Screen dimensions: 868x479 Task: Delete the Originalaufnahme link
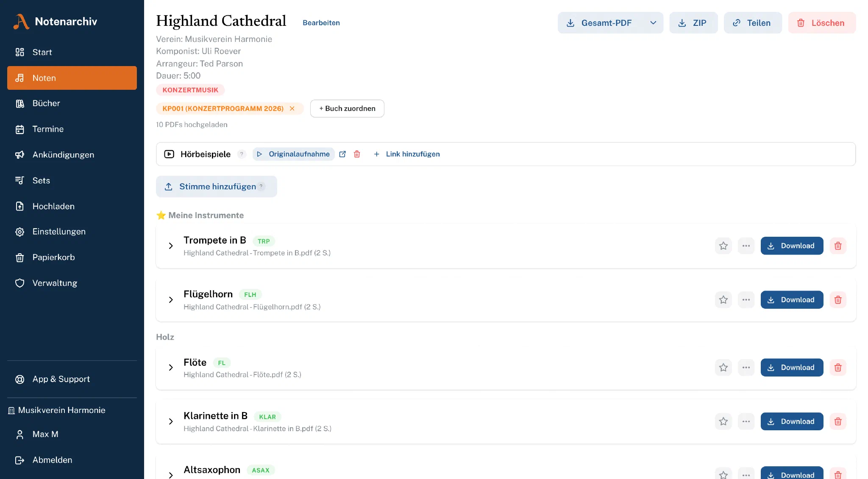click(x=357, y=154)
